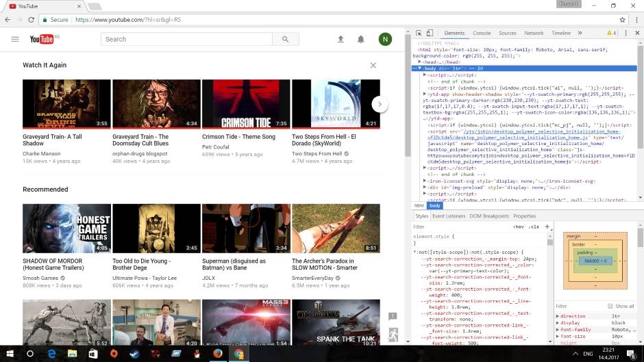Open the Timeline tab
The height and width of the screenshot is (362, 644).
[561, 33]
